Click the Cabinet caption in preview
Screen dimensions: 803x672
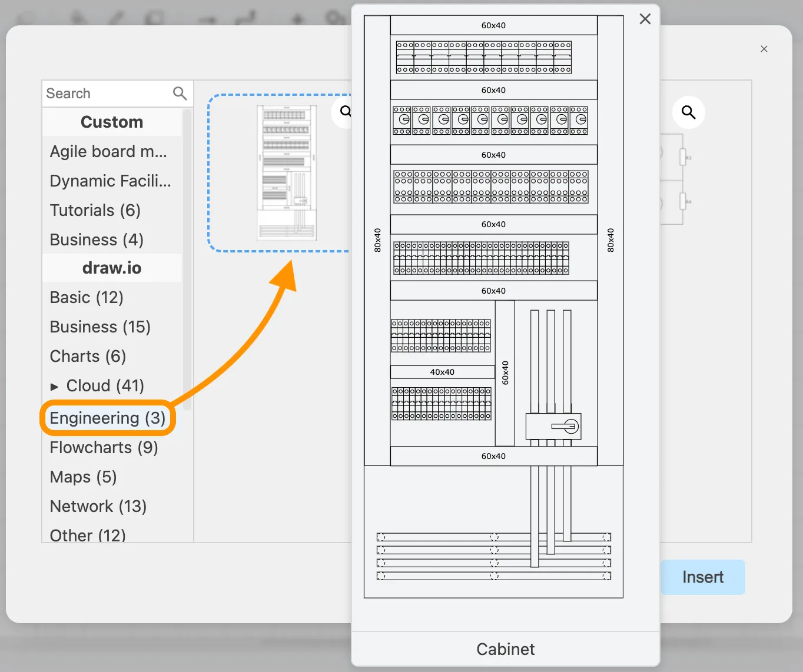tap(506, 649)
